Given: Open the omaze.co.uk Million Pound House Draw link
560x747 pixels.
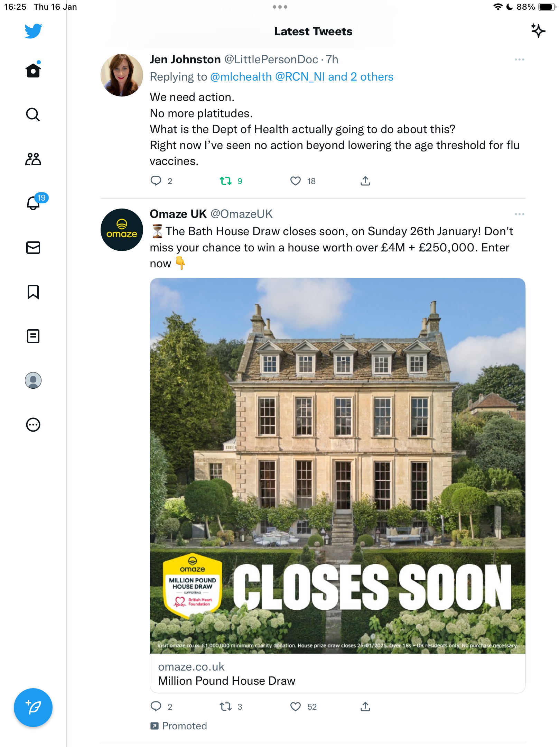Looking at the screenshot, I should tap(338, 674).
